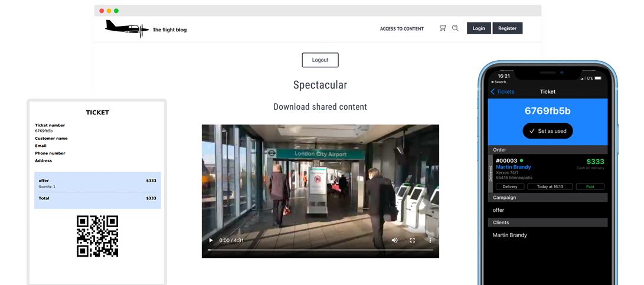Click the Order section header
Screen dimensions: 644x285
click(547, 150)
